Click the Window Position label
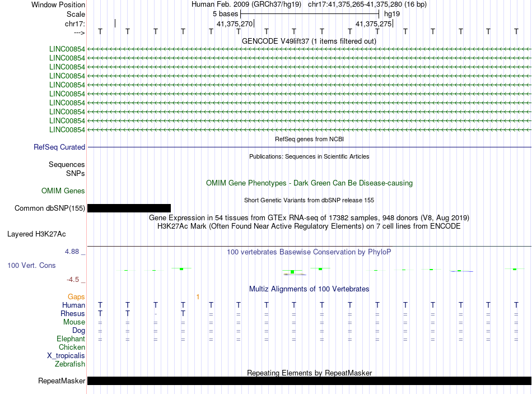Image resolution: width=532 pixels, height=394 pixels. click(58, 4)
